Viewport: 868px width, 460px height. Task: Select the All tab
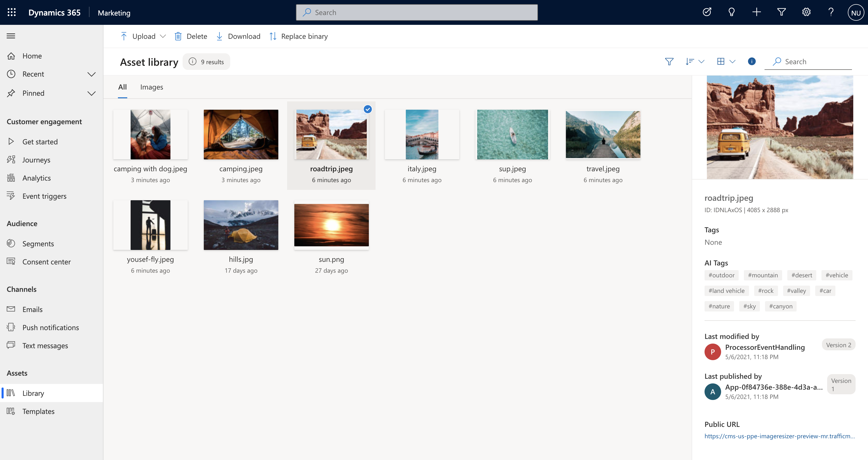point(122,87)
